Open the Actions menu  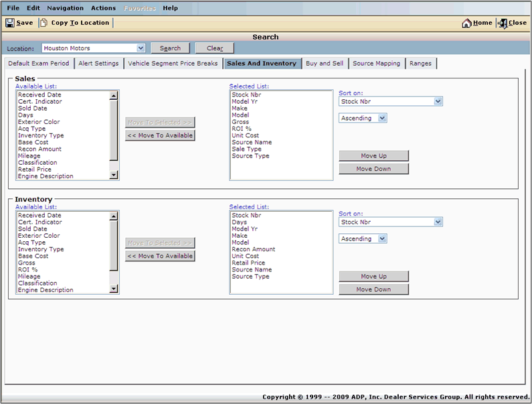pyautogui.click(x=104, y=8)
